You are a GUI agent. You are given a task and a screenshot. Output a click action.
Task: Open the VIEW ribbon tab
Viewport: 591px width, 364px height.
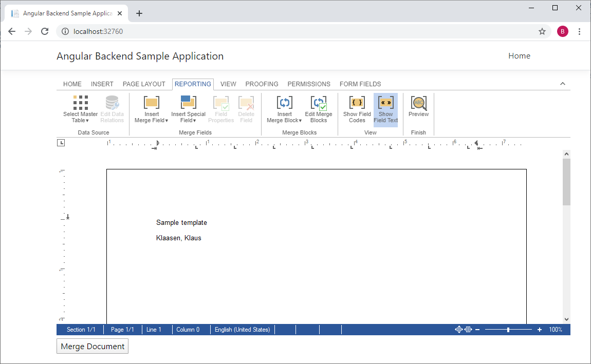click(x=228, y=84)
